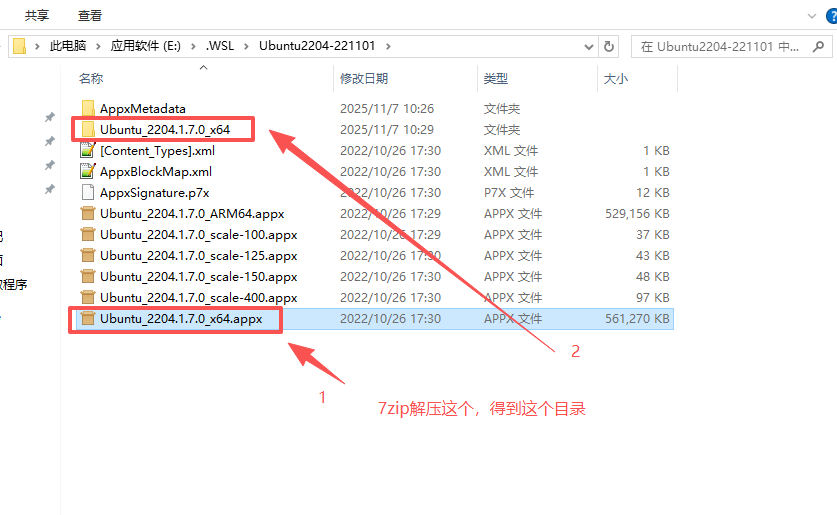Select Ubuntu_2204.1.7.0_scale-125.appx file name
This screenshot has height=515, width=837.
pyautogui.click(x=199, y=256)
